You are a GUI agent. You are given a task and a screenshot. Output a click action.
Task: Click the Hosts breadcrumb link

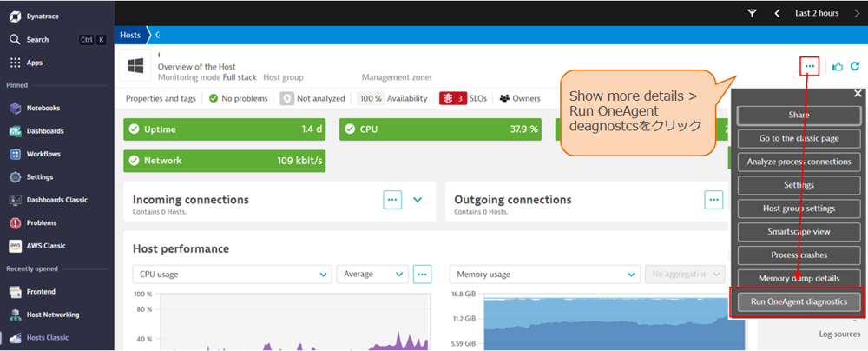[x=131, y=35]
